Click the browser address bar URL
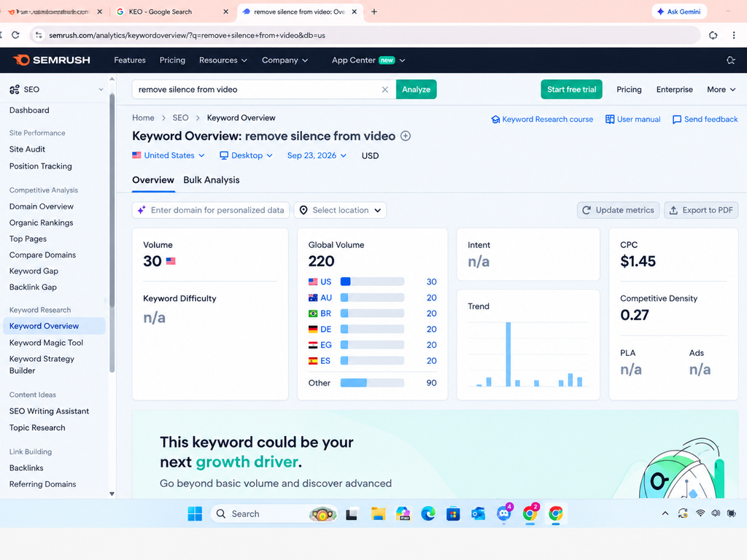The image size is (747, 560). tap(187, 35)
